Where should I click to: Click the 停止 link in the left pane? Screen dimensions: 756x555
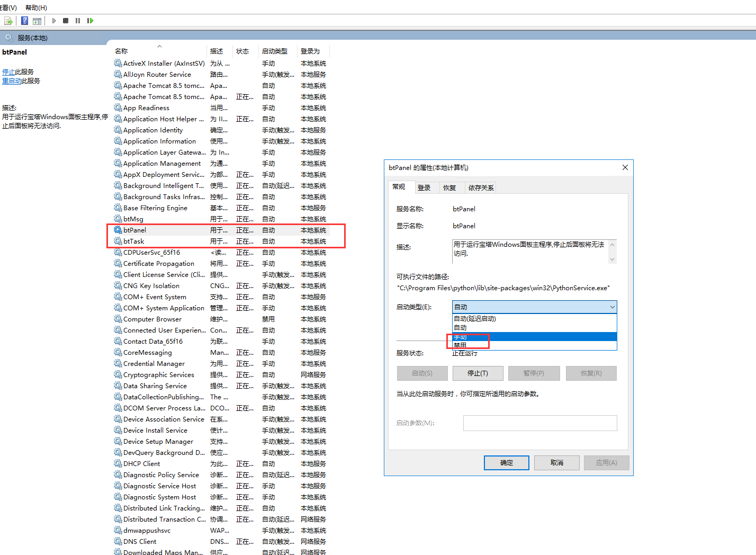8,72
